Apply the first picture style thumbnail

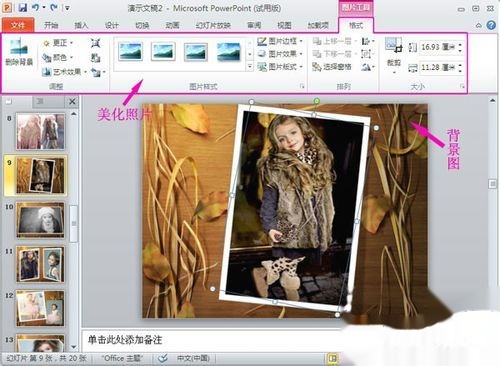130,52
